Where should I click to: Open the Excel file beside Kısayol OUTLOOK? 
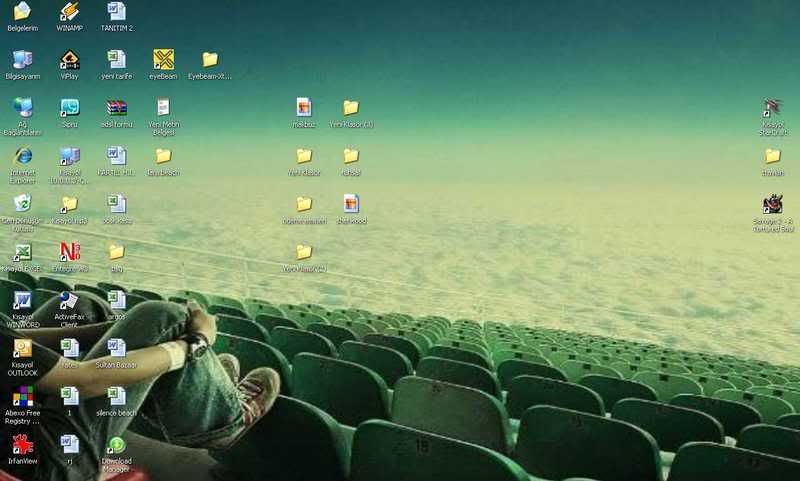[x=69, y=348]
